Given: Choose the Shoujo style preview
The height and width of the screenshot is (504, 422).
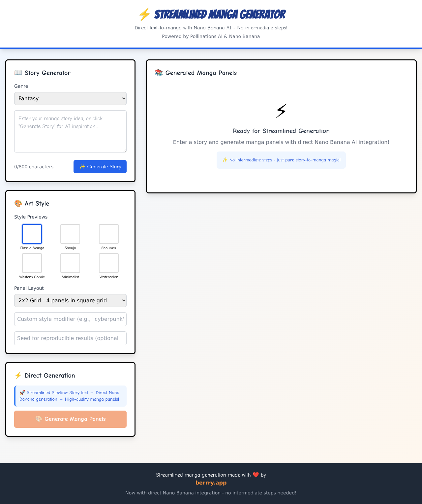Looking at the screenshot, I should coord(70,234).
